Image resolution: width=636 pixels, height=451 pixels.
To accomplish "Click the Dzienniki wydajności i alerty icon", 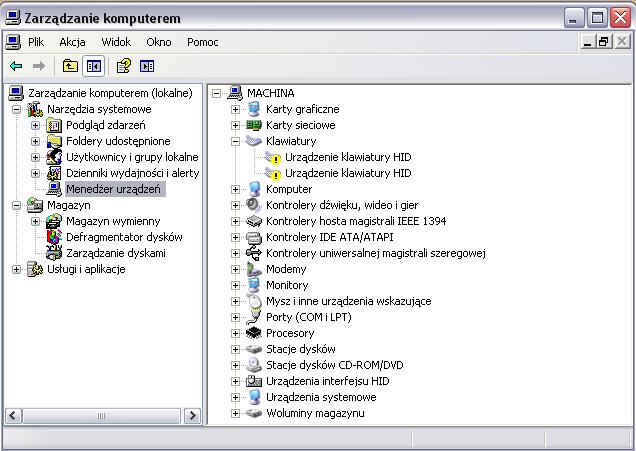I will click(54, 173).
